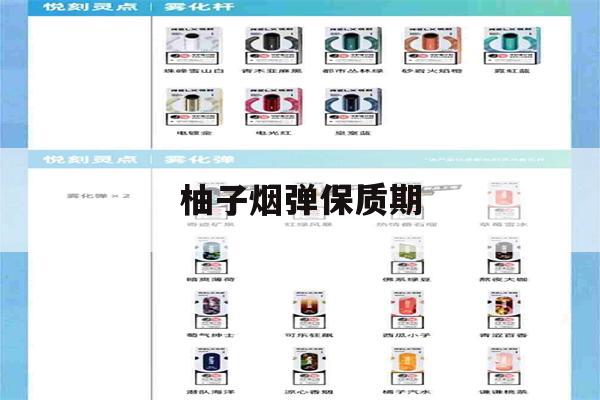Choose the navy blue ocean pod box
The width and height of the screenshot is (600, 400).
pos(211,367)
